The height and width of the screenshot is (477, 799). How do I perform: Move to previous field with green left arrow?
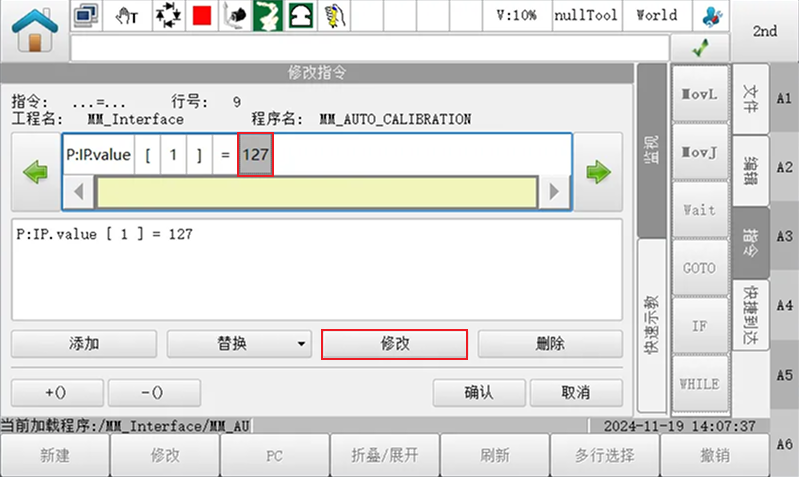tap(36, 172)
